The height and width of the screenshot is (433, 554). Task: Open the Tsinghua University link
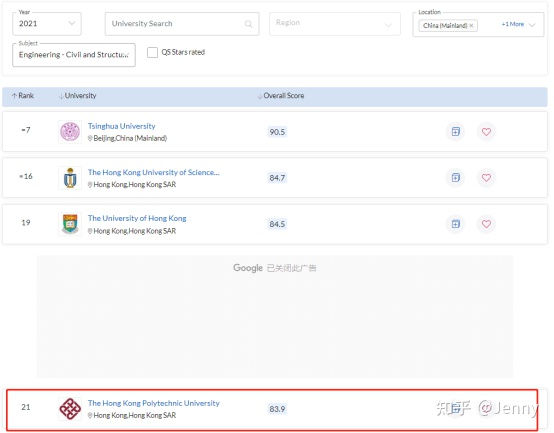pos(122,126)
